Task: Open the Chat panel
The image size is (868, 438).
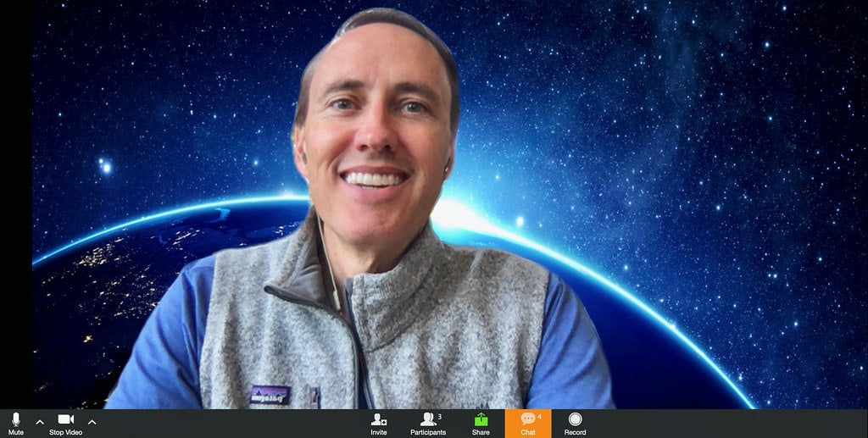Action: (x=528, y=424)
